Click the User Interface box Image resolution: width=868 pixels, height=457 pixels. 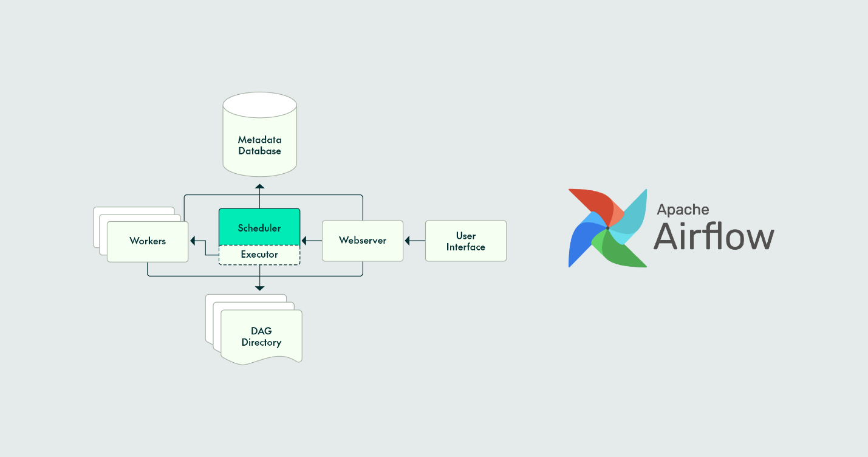pos(466,241)
